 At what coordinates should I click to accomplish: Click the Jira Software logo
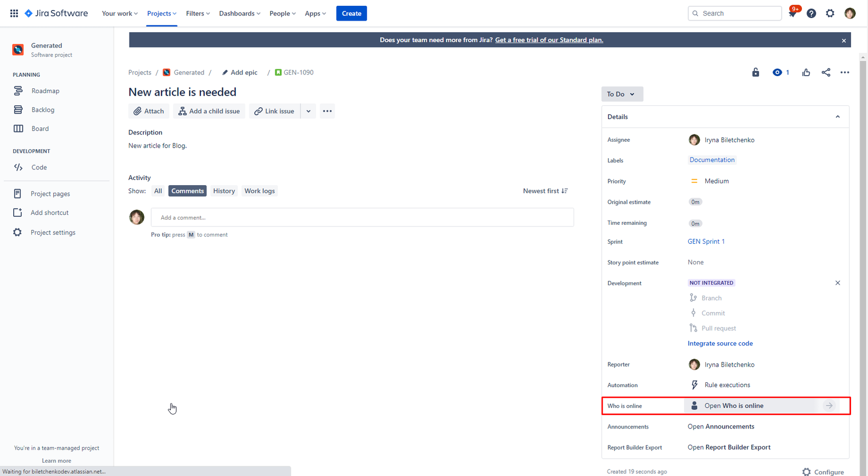(x=57, y=13)
